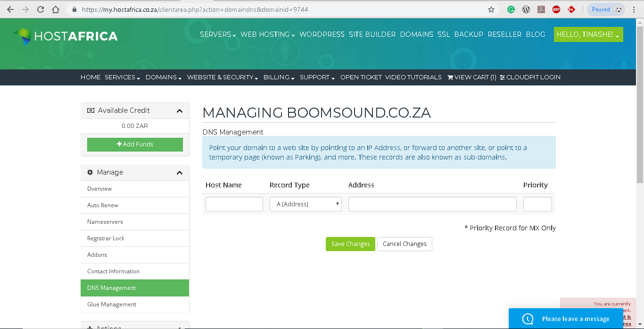Open the Please leave a message chat
The image size is (644, 329).
point(566,319)
